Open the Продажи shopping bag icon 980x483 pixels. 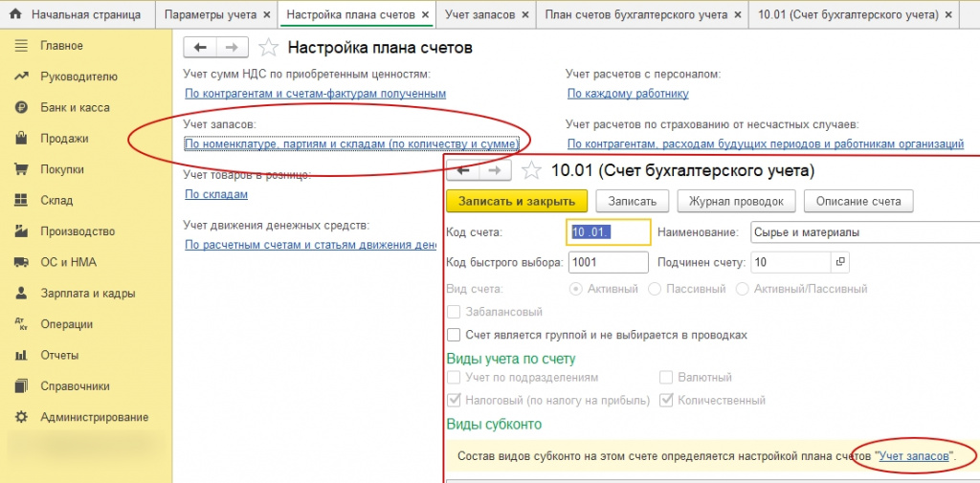click(21, 139)
